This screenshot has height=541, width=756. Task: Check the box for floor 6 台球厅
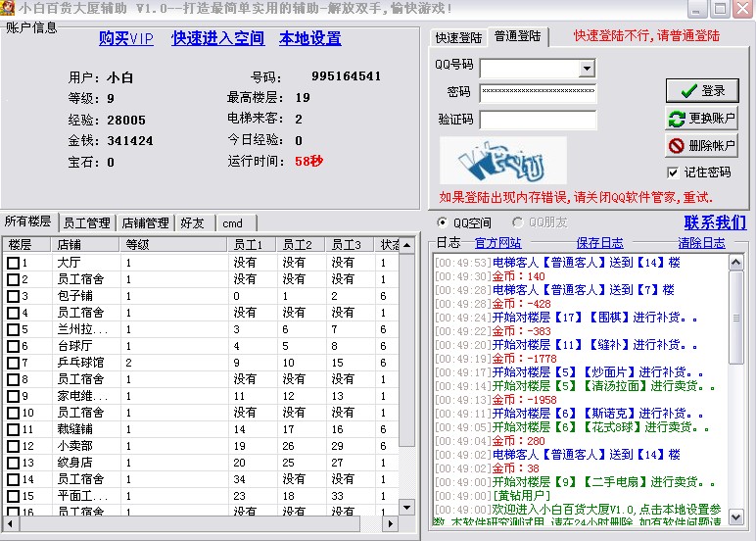[14, 347]
